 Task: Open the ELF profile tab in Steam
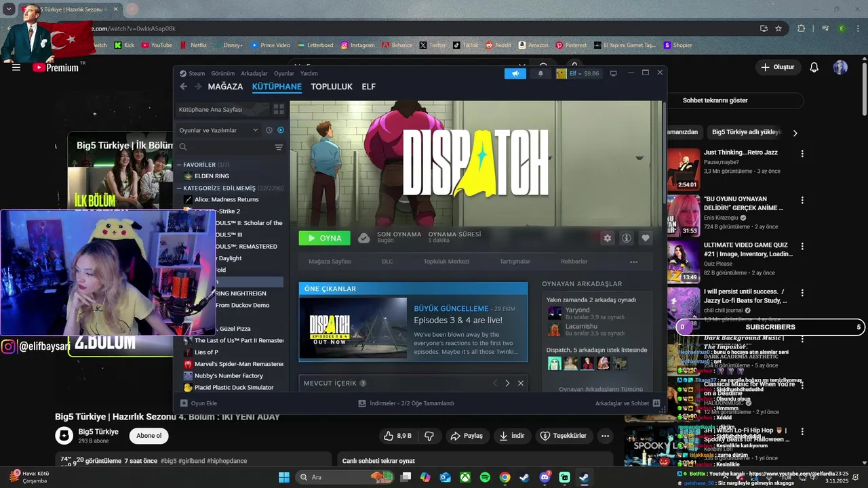[368, 87]
